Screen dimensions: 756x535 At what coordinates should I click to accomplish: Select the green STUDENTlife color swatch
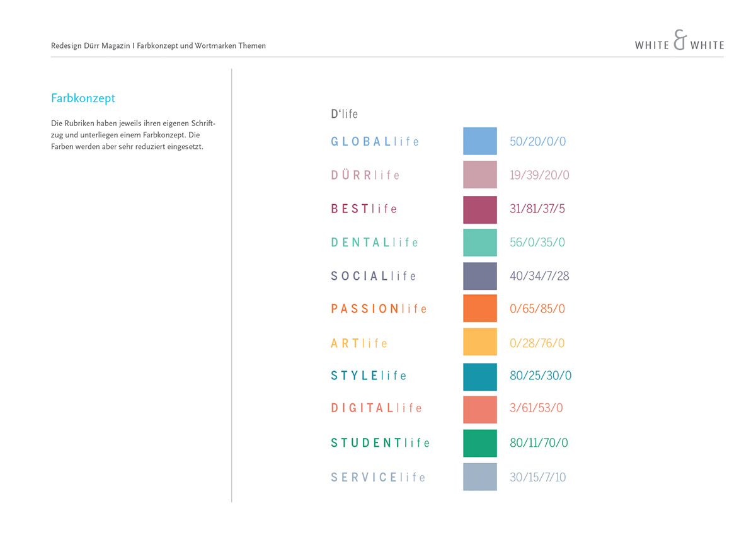[x=479, y=443]
